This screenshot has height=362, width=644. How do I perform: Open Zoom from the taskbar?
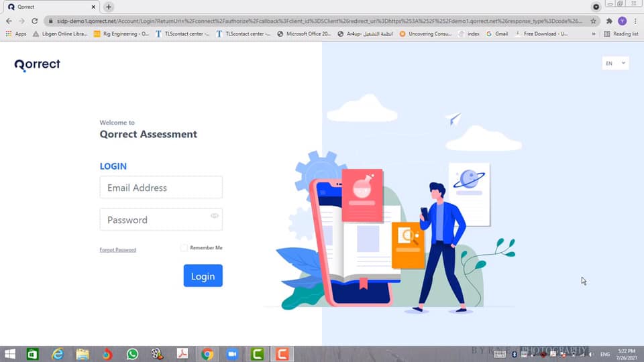coord(233,354)
